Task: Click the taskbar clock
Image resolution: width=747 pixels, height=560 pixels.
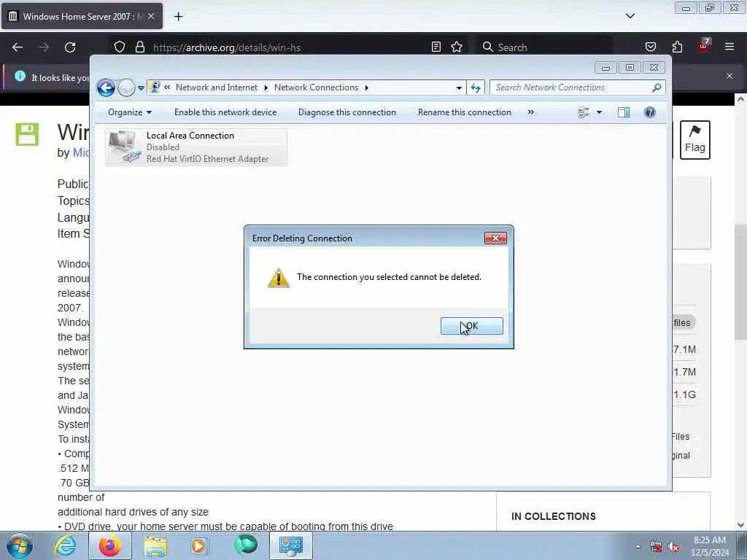Action: (710, 546)
